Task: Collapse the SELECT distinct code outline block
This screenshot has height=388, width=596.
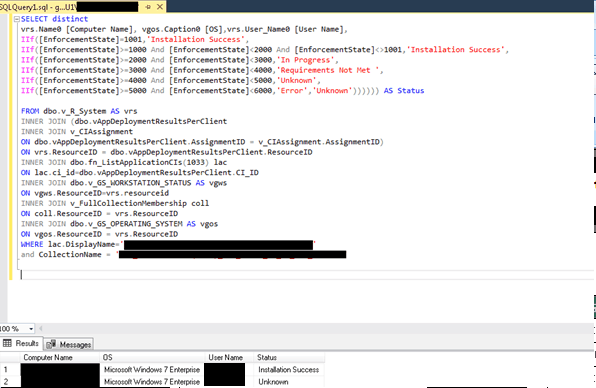Action: 16,19
